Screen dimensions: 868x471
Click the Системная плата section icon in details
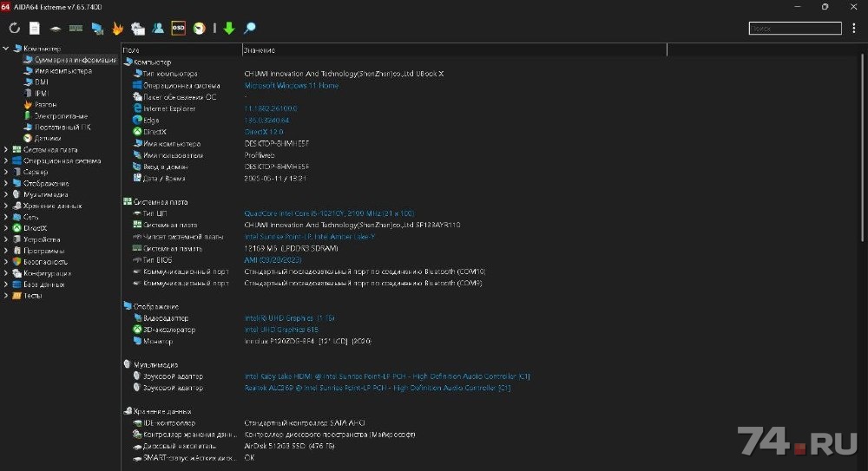click(128, 201)
